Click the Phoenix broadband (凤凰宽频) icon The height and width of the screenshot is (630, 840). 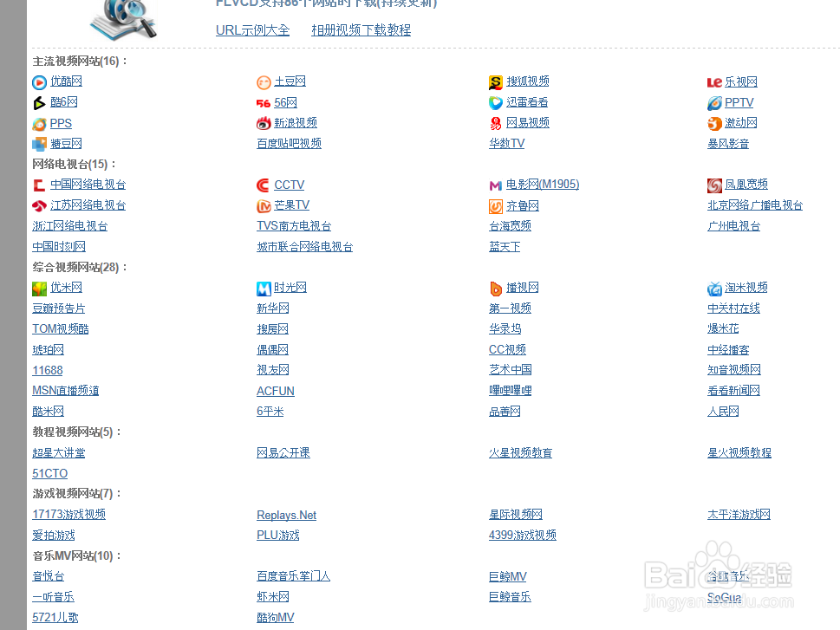[714, 185]
